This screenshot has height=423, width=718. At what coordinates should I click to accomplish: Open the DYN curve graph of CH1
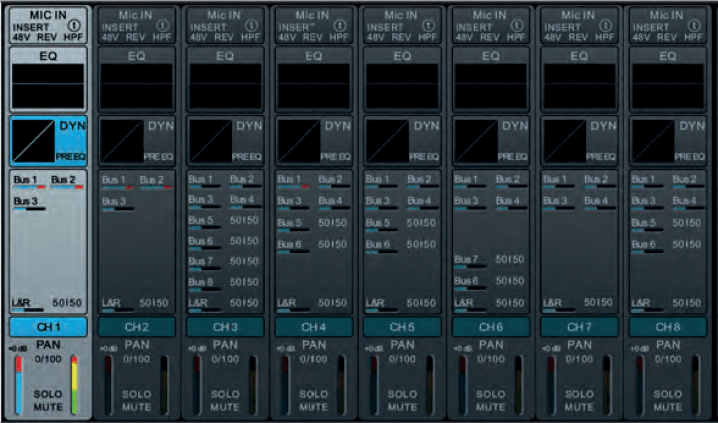point(33,141)
